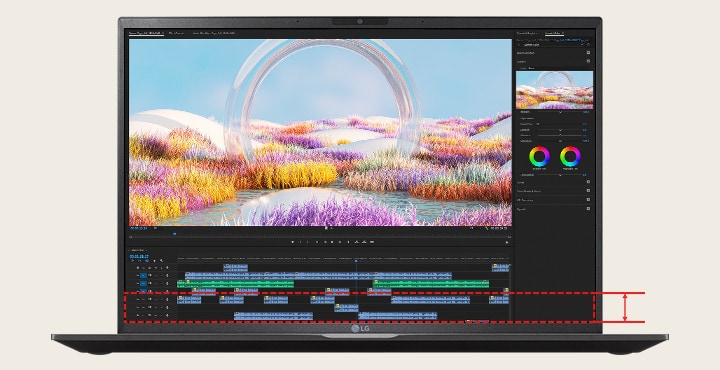Open timeline display settings wrench

(161, 261)
